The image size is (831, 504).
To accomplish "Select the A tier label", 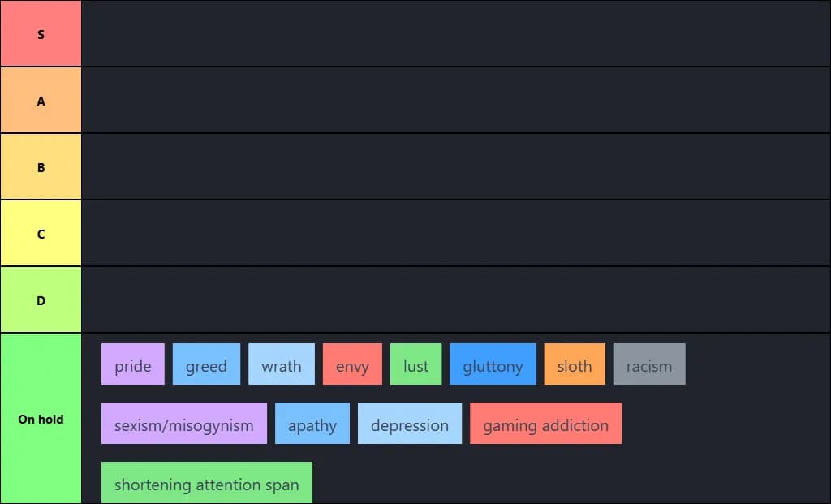I will point(41,101).
